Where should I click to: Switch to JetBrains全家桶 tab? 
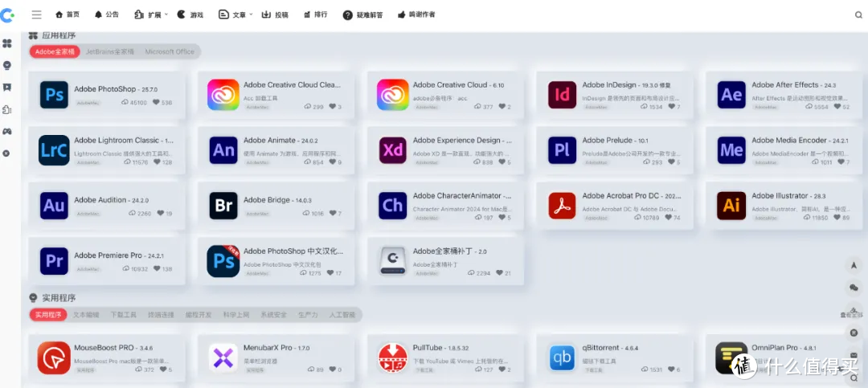109,51
